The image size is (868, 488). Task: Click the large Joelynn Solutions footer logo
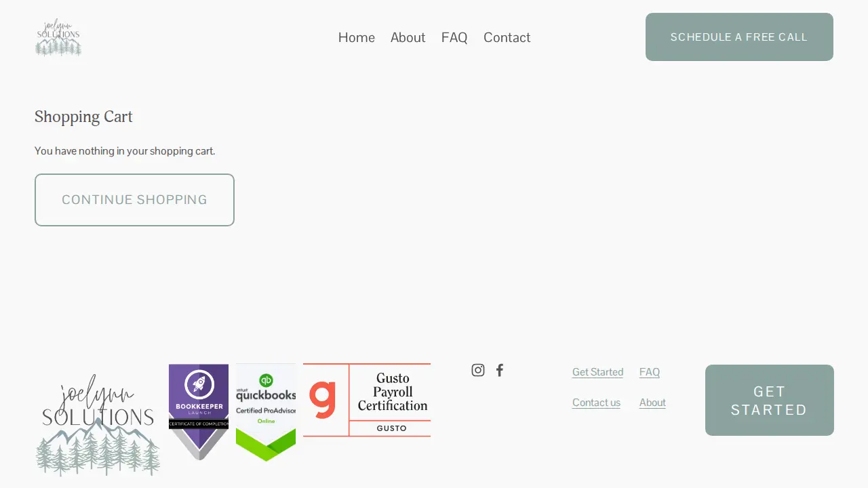point(98,424)
